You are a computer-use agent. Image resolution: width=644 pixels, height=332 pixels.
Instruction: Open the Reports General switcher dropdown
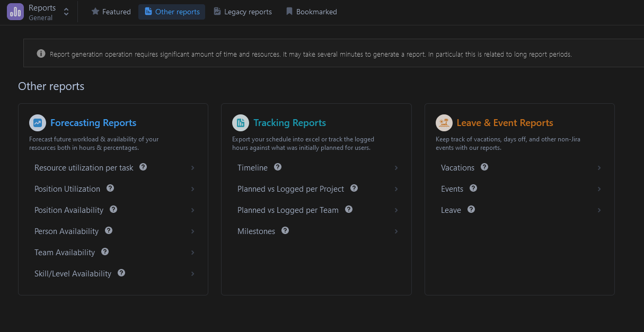click(66, 12)
